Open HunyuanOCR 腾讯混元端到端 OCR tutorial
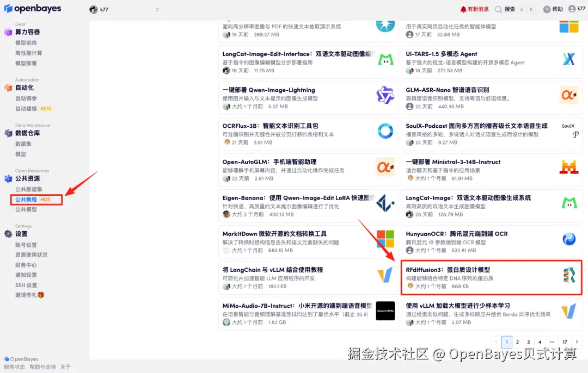Viewport: 588px width, 373px height. [456, 234]
